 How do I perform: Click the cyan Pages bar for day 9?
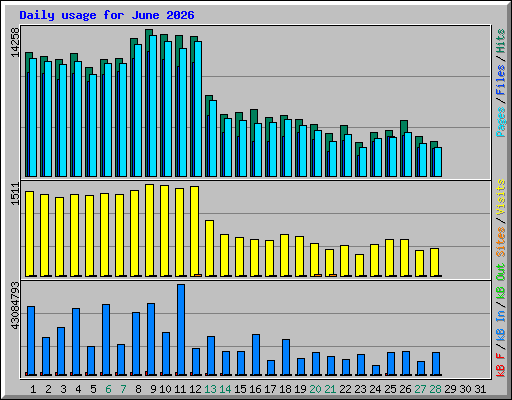point(153,106)
